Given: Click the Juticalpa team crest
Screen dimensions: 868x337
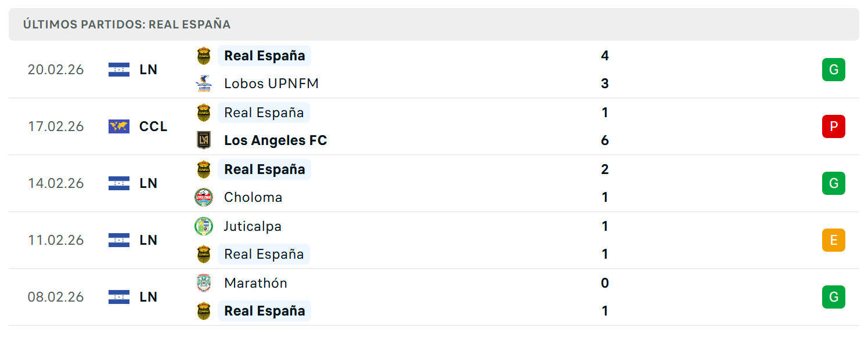Looking at the screenshot, I should tap(204, 226).
